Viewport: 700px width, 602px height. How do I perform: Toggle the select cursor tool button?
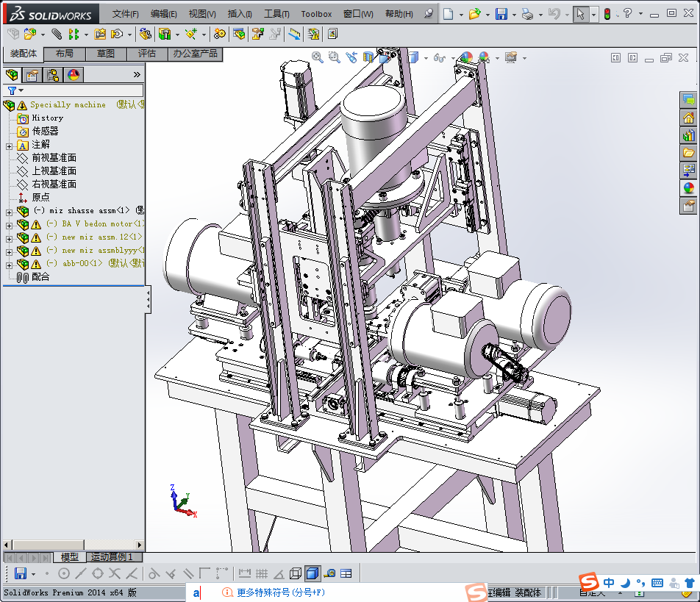click(x=580, y=14)
